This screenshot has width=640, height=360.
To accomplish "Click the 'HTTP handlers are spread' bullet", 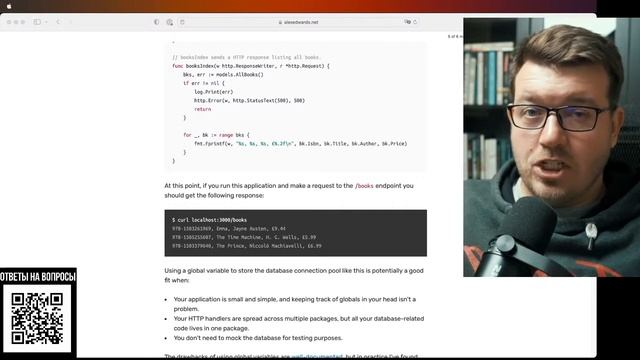I will pos(299,323).
